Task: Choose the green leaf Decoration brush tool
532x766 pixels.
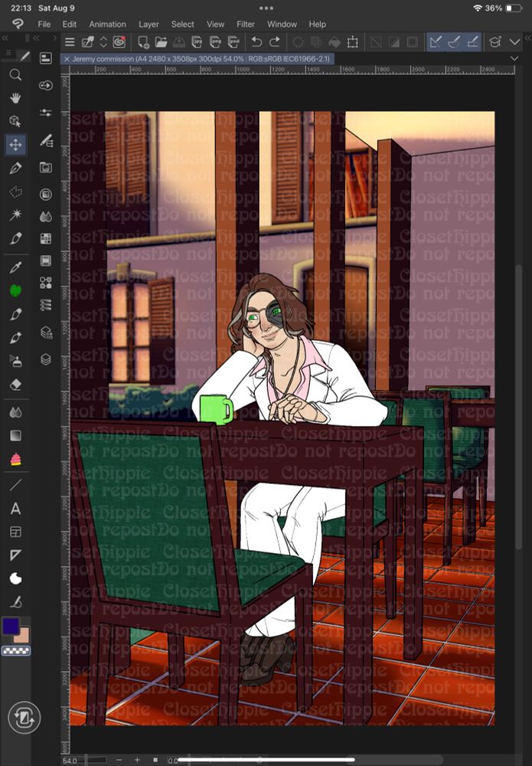Action: click(x=15, y=290)
